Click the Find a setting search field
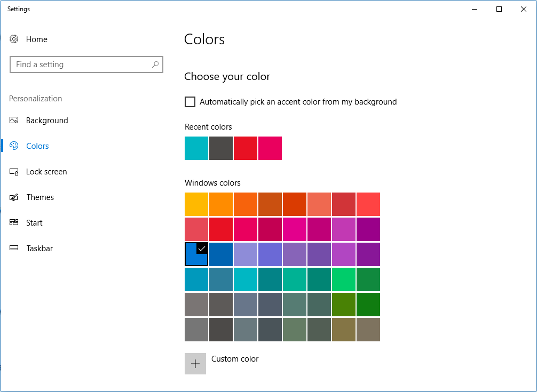 (80, 65)
